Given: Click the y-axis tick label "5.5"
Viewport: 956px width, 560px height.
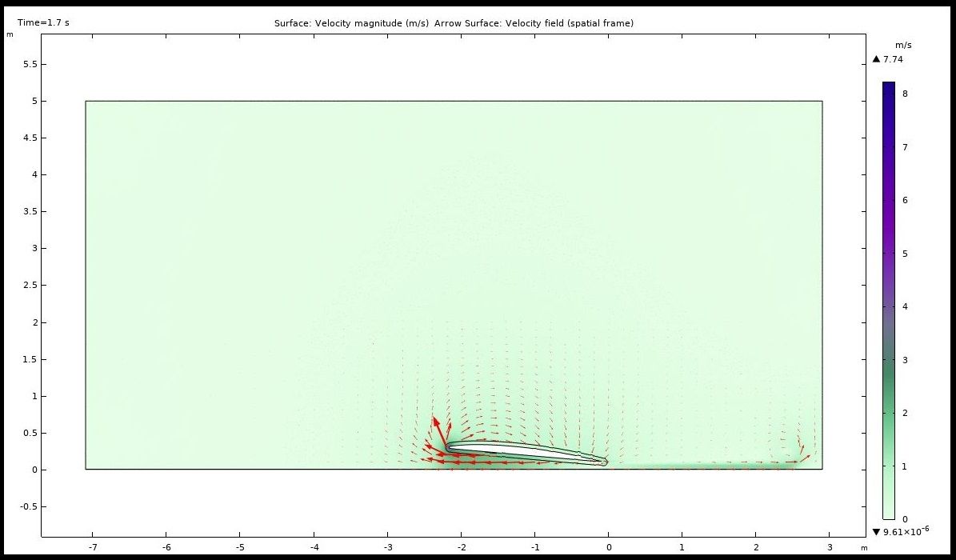Looking at the screenshot, I should pyautogui.click(x=29, y=64).
